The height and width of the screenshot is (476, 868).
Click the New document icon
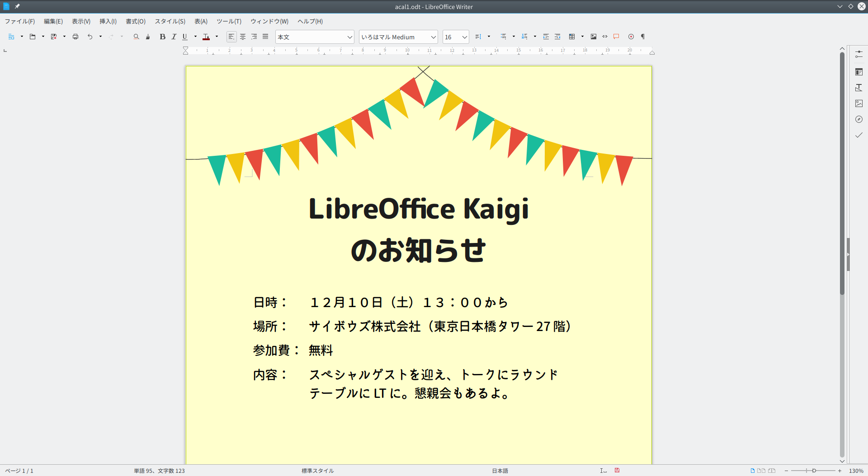[x=11, y=37]
